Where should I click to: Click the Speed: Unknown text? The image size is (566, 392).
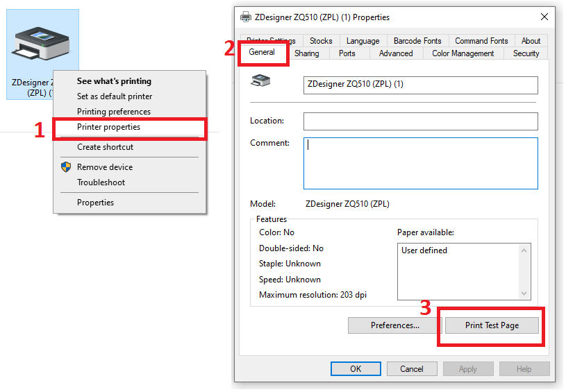click(x=290, y=280)
